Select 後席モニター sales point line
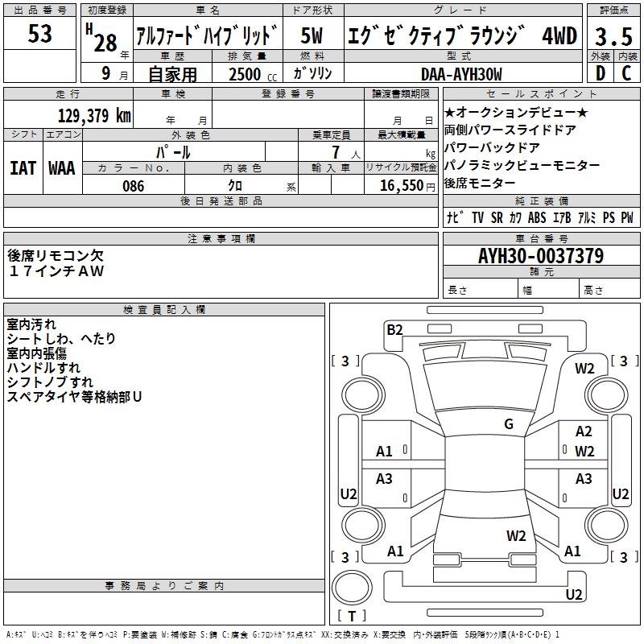Viewport: 644px width, 644px height. pos(480,183)
